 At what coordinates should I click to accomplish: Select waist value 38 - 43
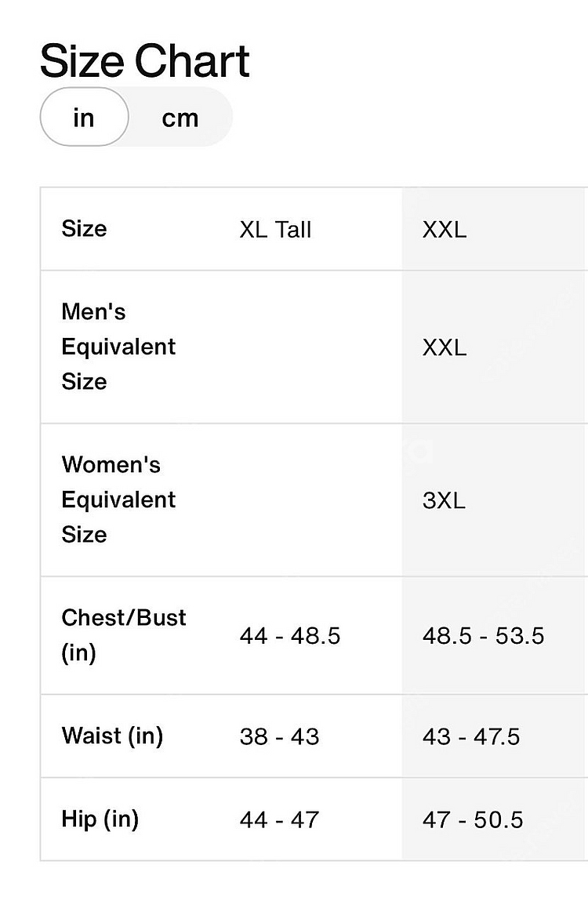pyautogui.click(x=279, y=736)
